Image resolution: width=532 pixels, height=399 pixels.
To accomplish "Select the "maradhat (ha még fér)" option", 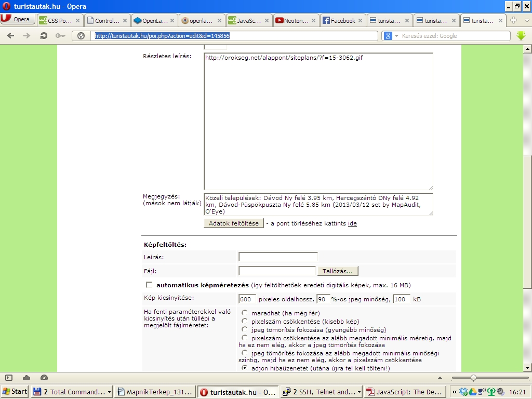I will [x=244, y=313].
